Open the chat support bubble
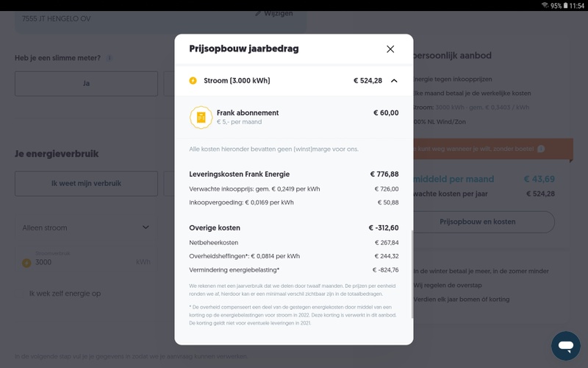The image size is (588, 368). click(566, 345)
